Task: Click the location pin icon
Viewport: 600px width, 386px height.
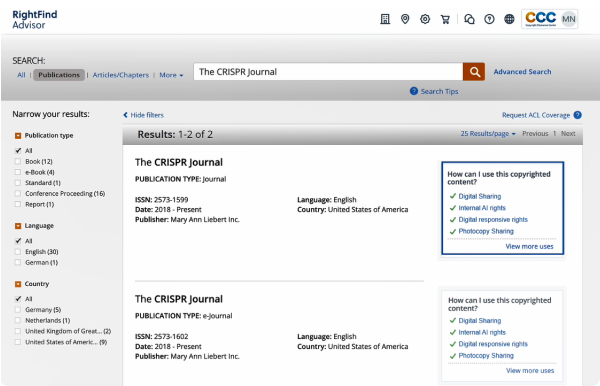Action: (405, 19)
